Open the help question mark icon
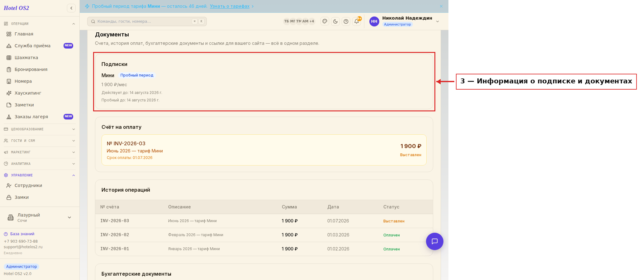Screen dimensions: 644x280 pos(346,21)
